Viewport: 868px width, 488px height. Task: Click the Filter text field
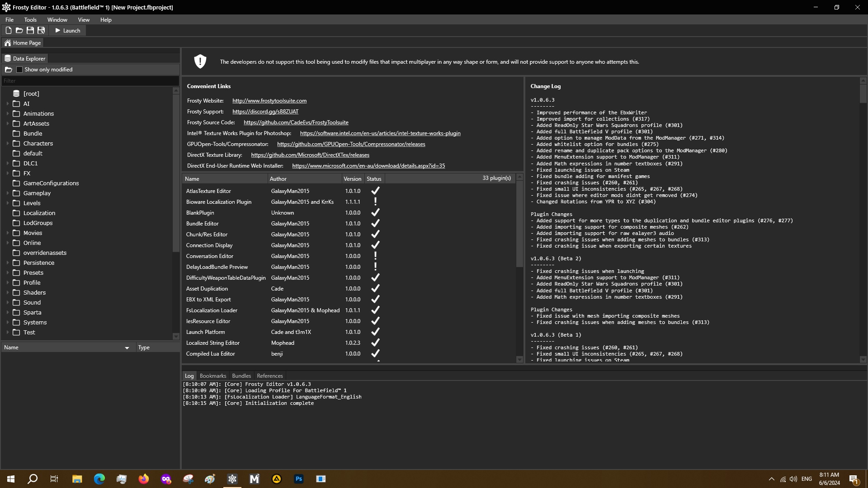[90, 81]
